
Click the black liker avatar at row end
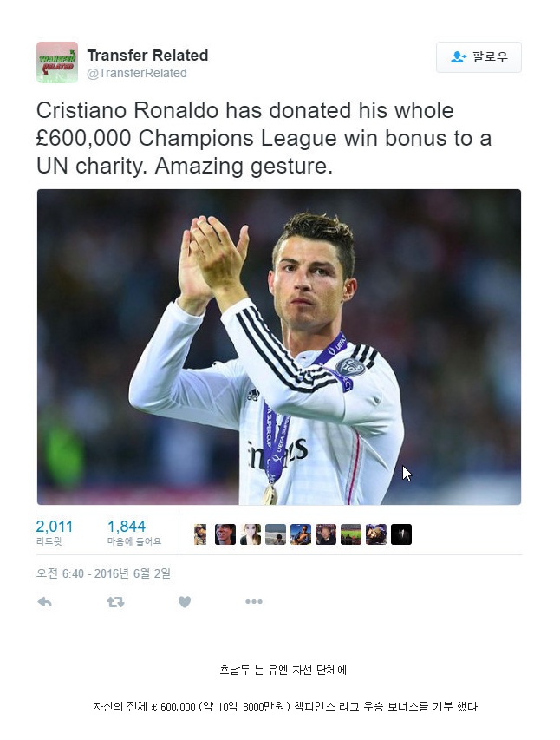(x=401, y=534)
